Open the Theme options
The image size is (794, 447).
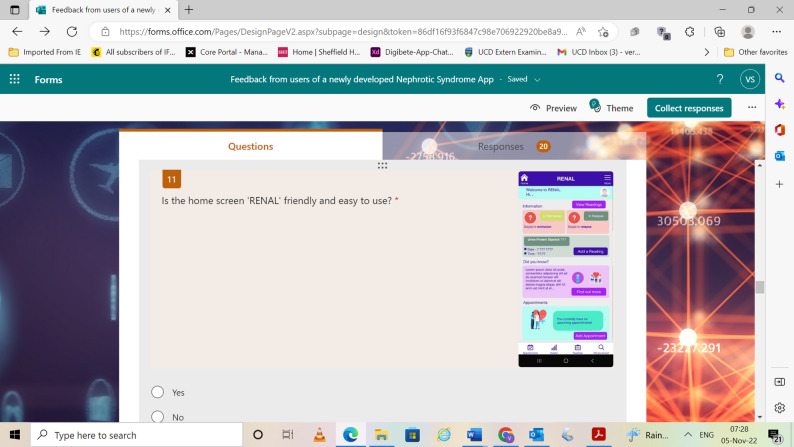click(611, 108)
